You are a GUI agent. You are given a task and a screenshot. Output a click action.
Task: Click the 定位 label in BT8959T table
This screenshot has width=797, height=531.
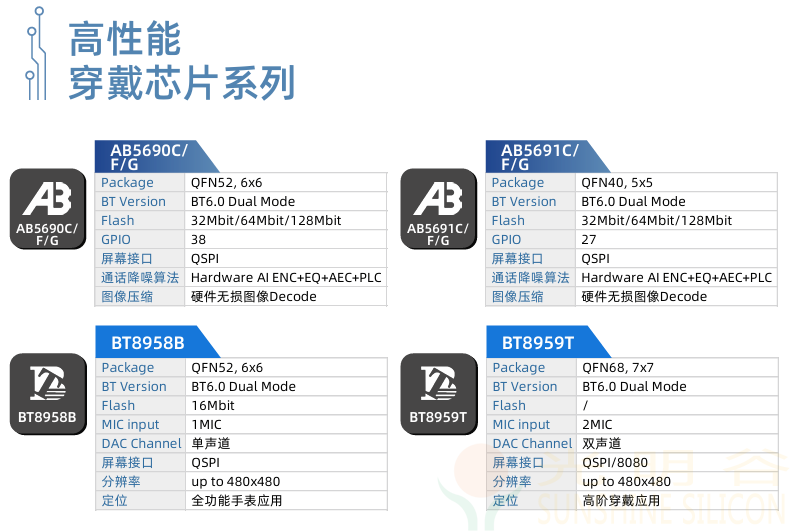click(505, 501)
